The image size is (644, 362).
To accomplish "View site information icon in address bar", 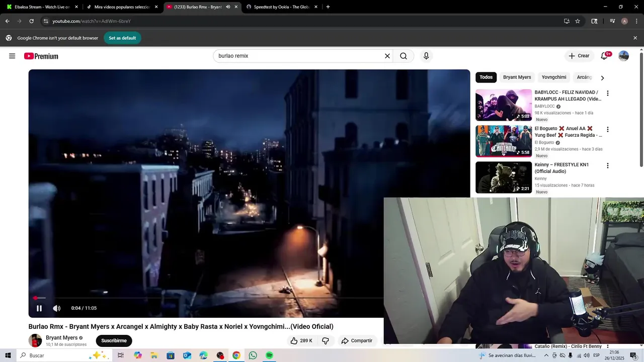I will click(x=46, y=21).
